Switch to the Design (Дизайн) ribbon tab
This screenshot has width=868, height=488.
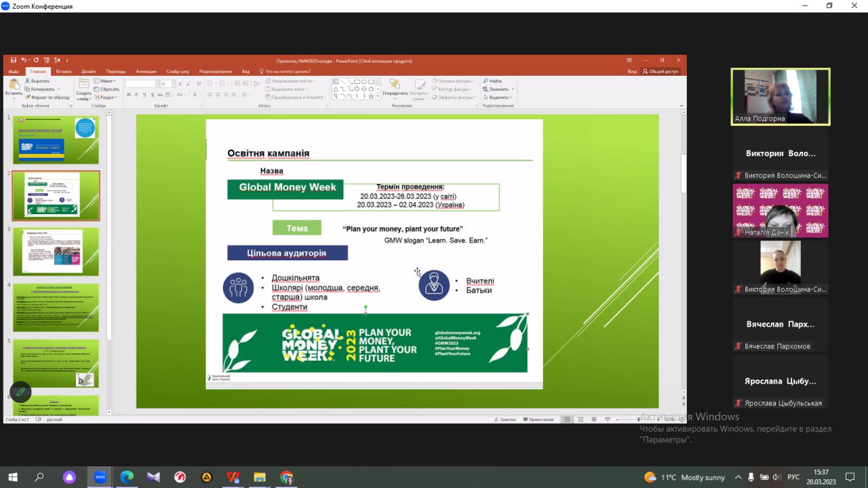click(x=89, y=71)
